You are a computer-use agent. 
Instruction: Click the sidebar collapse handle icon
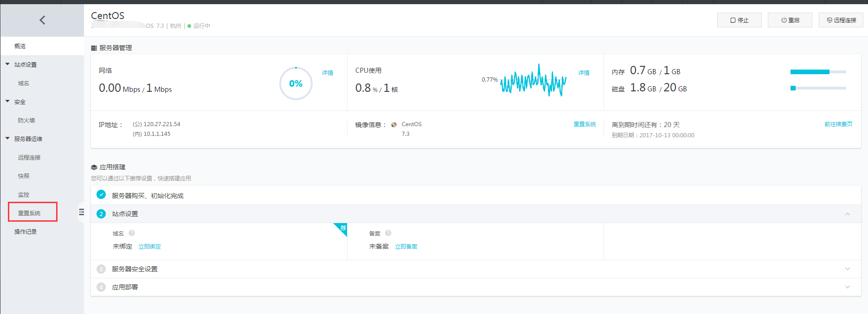tap(82, 212)
